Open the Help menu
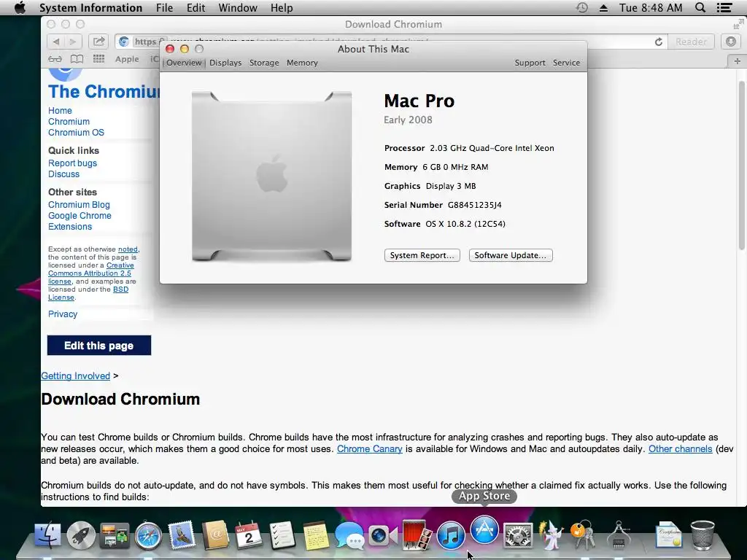747x560 pixels. click(282, 8)
